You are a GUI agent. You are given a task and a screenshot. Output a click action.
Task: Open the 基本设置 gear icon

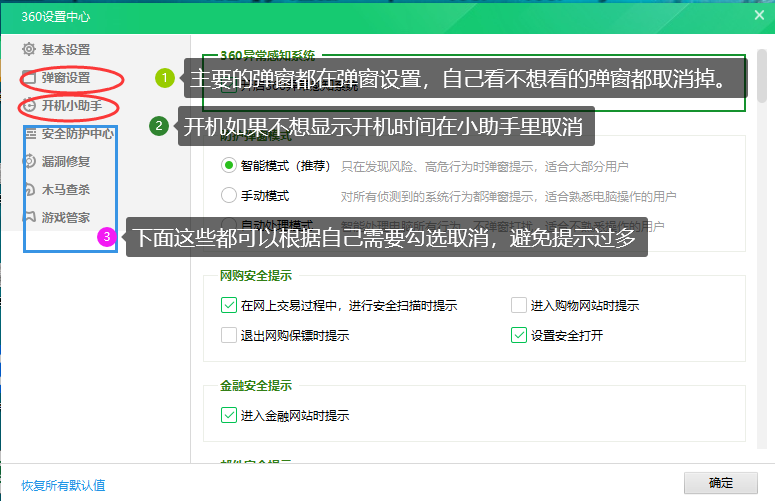pyautogui.click(x=29, y=49)
